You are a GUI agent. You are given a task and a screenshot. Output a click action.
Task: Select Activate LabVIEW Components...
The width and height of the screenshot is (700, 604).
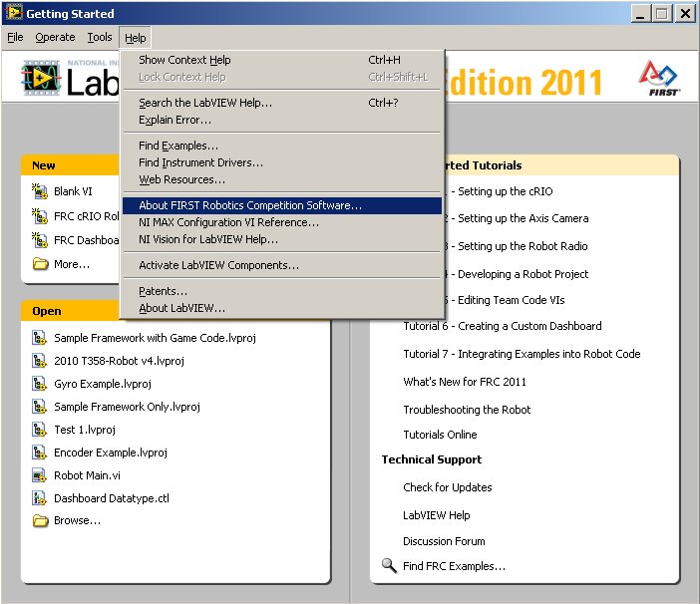tap(282, 265)
